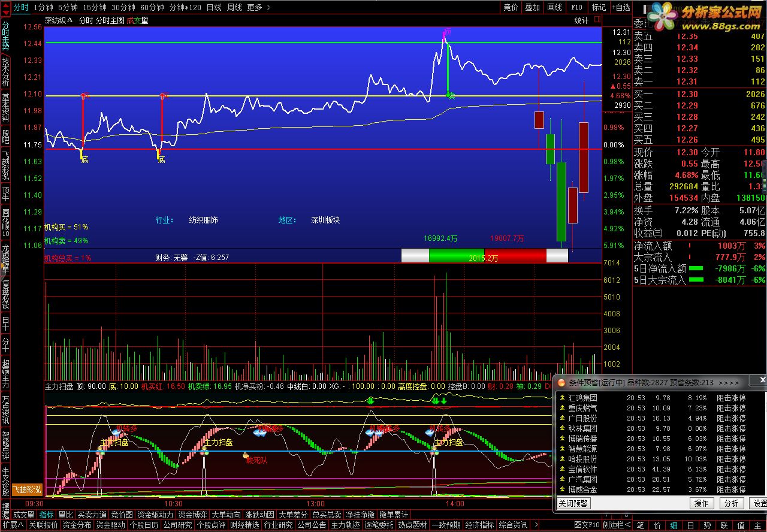Select the 大单动向 indicator tab

[x=227, y=515]
